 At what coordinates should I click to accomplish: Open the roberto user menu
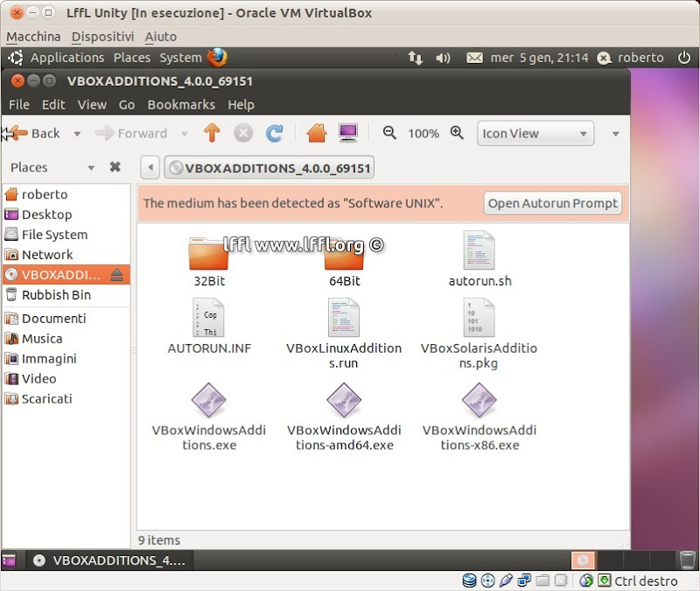[630, 58]
